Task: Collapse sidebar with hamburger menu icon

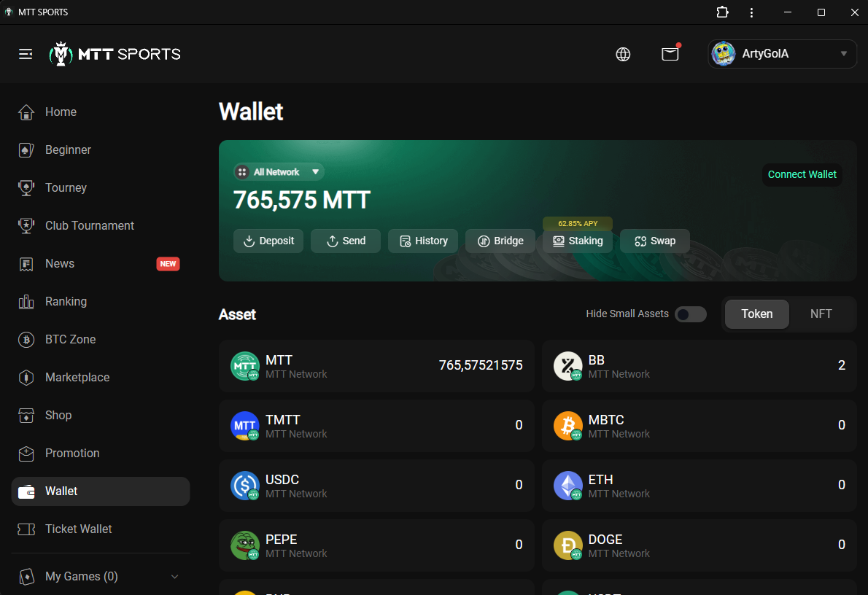Action: 26,54
